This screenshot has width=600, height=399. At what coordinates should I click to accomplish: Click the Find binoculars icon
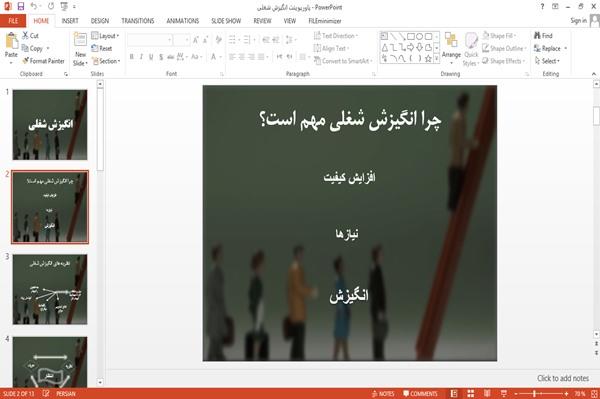coord(537,36)
